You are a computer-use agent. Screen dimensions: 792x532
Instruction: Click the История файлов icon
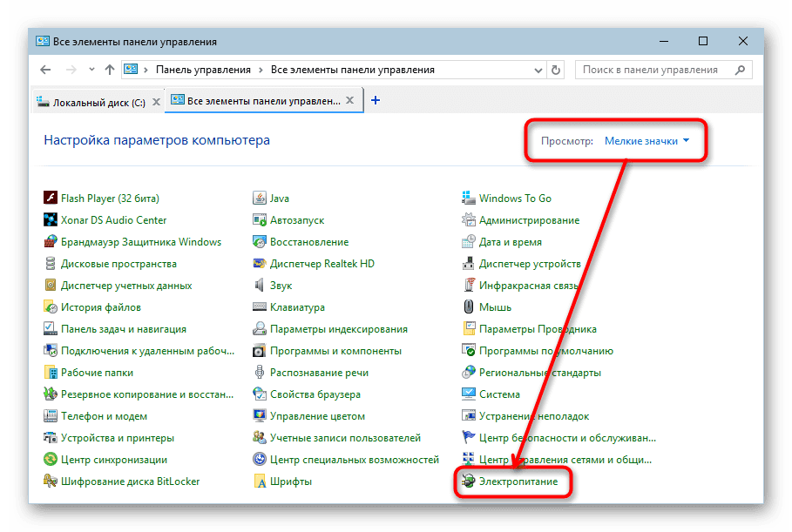[51, 306]
